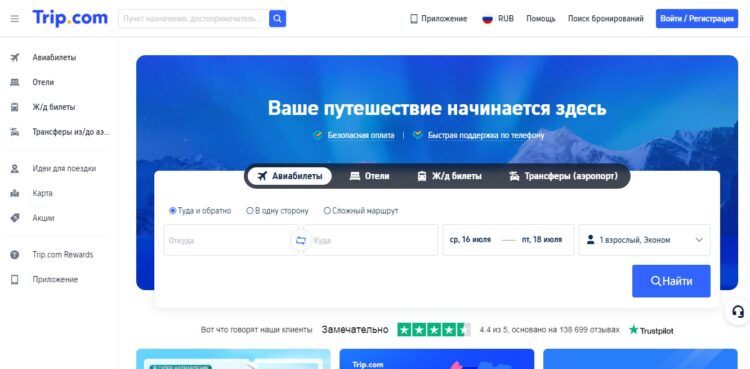
Task: Click the phone icon beside Приложение in header
Action: click(414, 19)
